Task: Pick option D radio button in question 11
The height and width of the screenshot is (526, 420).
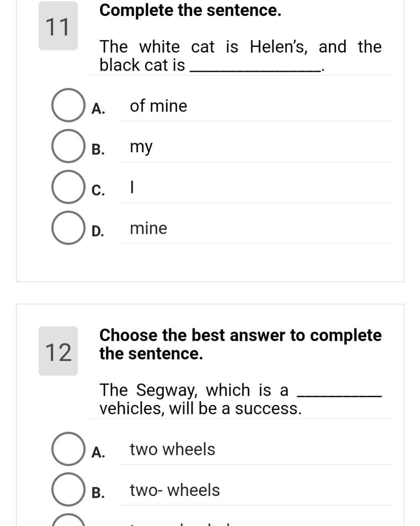Action: tap(68, 228)
